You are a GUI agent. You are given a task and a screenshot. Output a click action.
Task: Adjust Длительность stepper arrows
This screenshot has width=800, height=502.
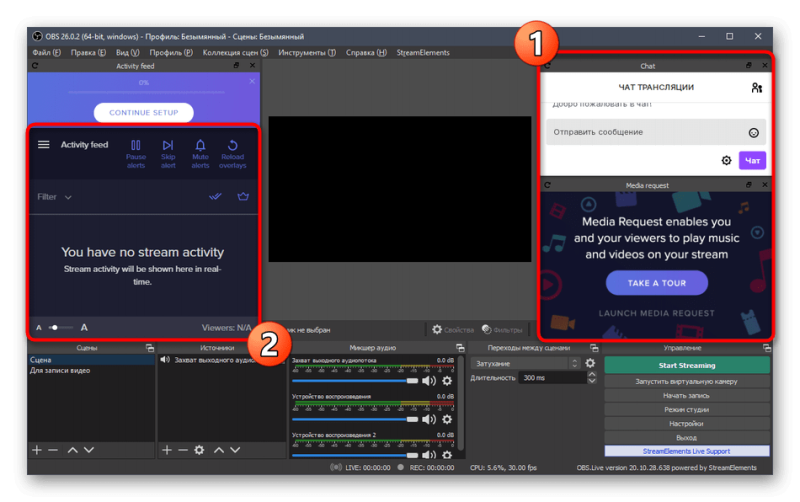tap(592, 378)
